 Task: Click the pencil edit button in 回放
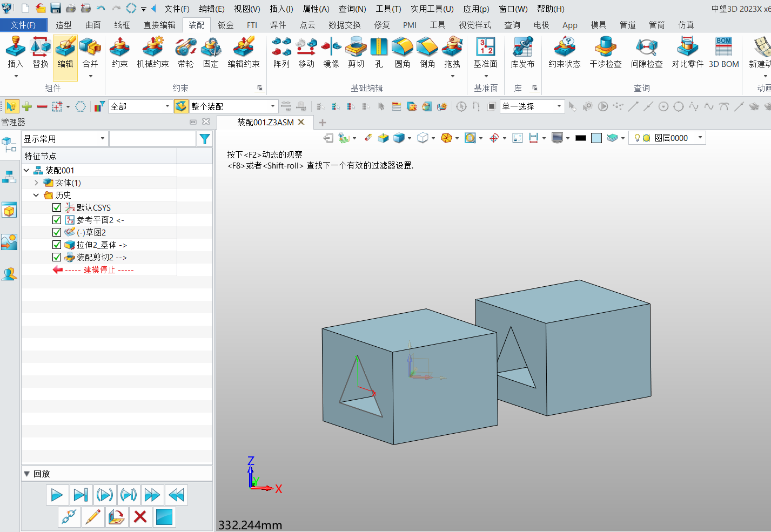click(x=92, y=517)
